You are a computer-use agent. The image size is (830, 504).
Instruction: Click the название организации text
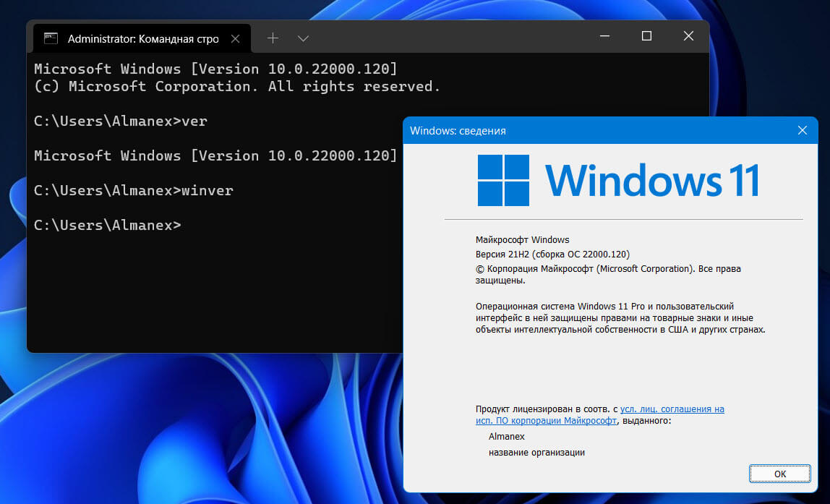536,453
